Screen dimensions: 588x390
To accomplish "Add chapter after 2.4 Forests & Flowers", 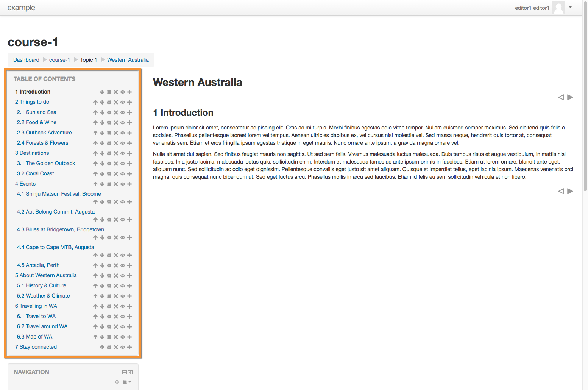I will tap(129, 143).
